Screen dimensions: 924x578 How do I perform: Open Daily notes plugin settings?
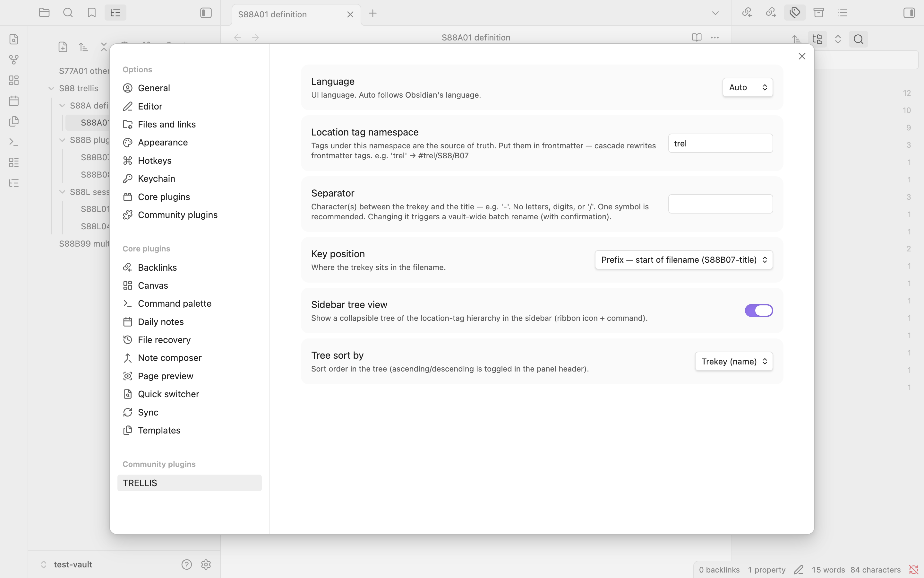189,322
